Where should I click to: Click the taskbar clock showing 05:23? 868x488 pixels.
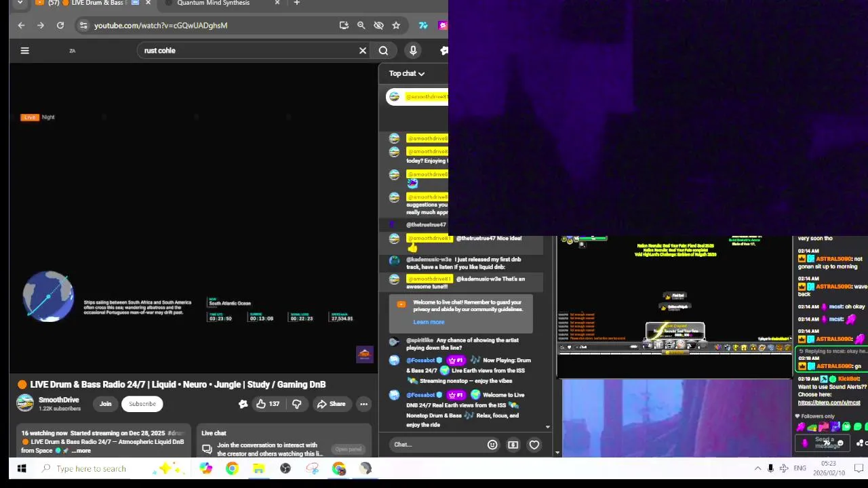[829, 468]
